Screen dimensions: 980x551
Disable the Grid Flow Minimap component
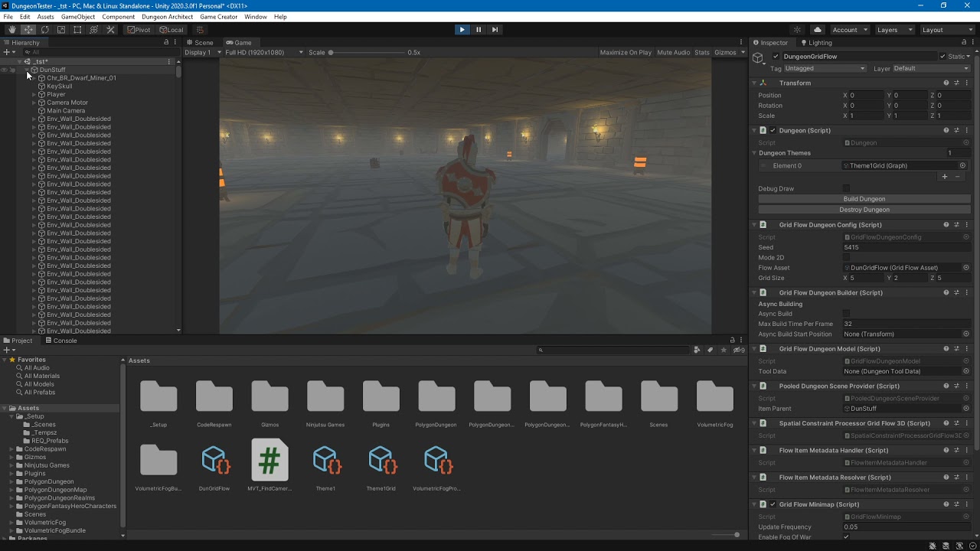click(x=773, y=504)
